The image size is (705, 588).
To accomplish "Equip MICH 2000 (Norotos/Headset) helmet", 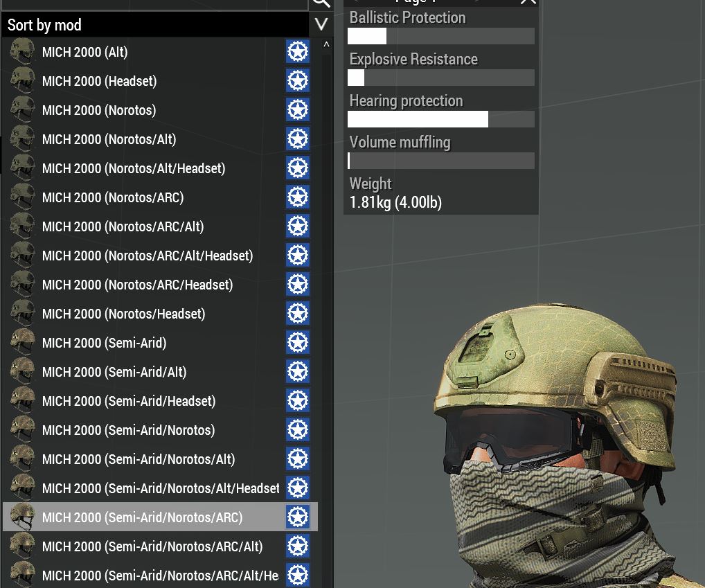I will pyautogui.click(x=123, y=314).
